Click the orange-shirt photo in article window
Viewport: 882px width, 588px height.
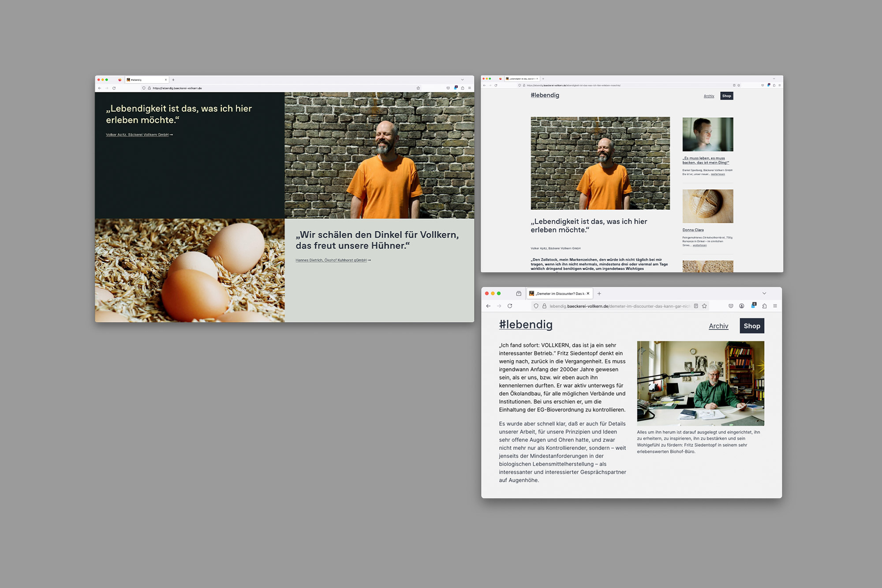tap(600, 163)
